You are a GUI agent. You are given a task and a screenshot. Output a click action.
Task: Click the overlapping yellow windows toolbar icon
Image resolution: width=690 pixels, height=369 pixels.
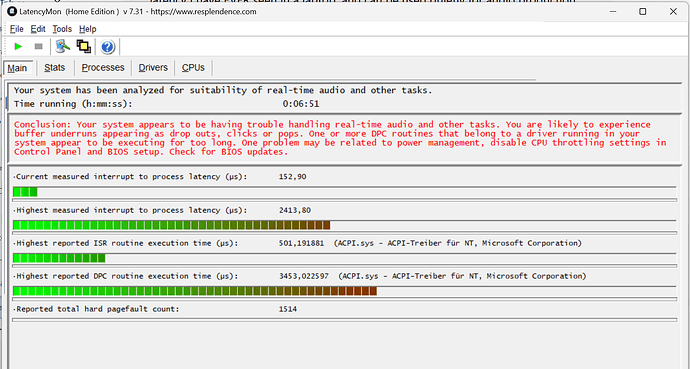pyautogui.click(x=84, y=46)
